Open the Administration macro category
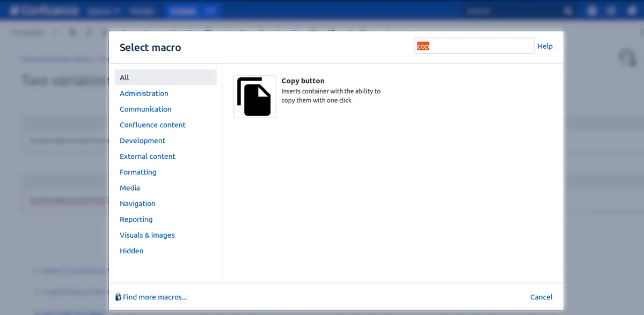This screenshot has height=315, width=644. 144,93
